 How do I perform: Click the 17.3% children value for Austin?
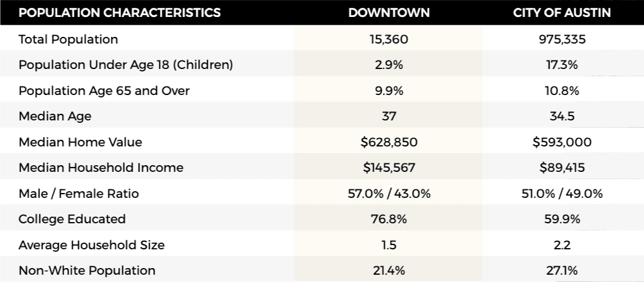[563, 65]
